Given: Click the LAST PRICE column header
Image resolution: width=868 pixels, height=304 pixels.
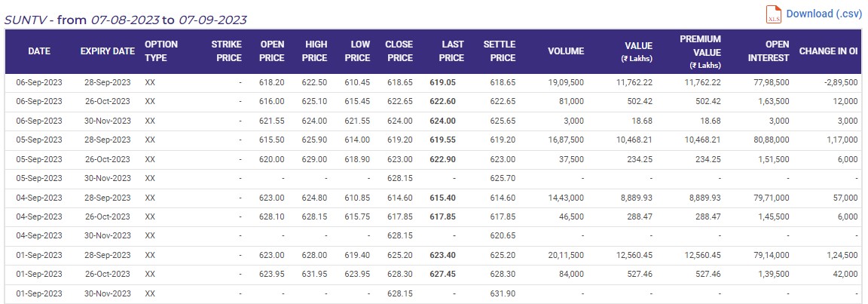Looking at the screenshot, I should [451, 51].
